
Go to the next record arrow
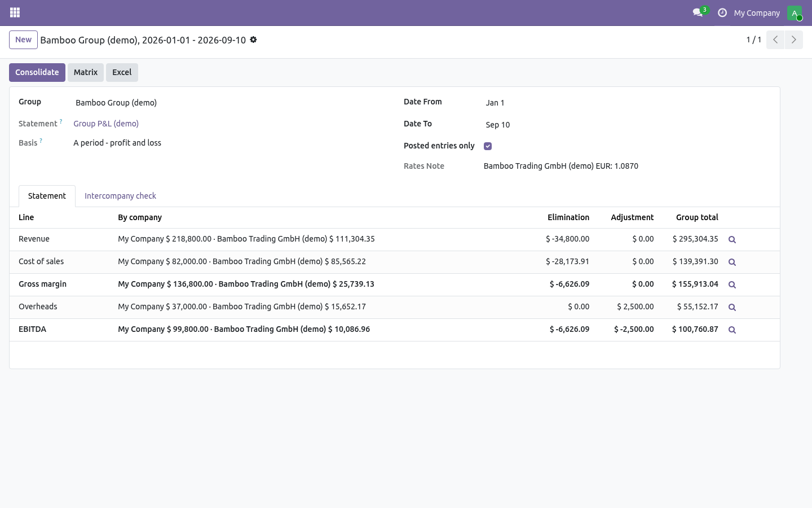click(793, 40)
